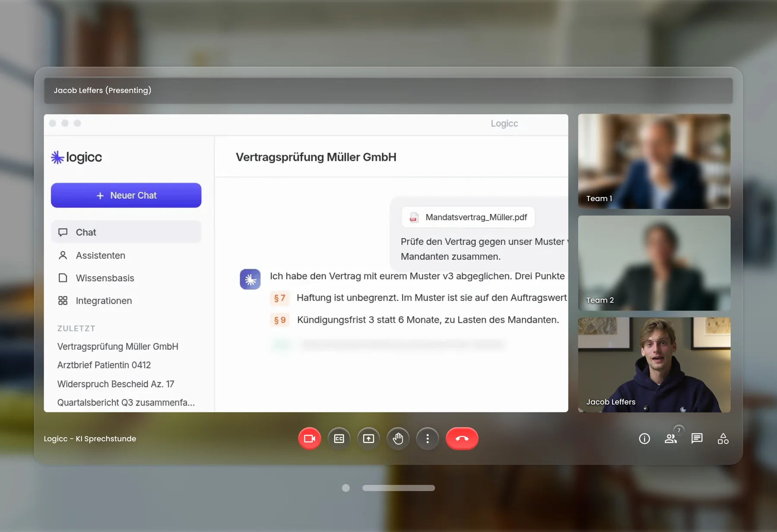Open meeting details info icon
777x532 pixels.
[644, 439]
